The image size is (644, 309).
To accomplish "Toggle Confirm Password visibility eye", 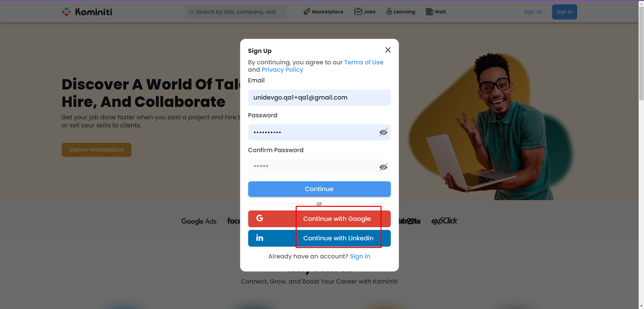I will pyautogui.click(x=383, y=167).
